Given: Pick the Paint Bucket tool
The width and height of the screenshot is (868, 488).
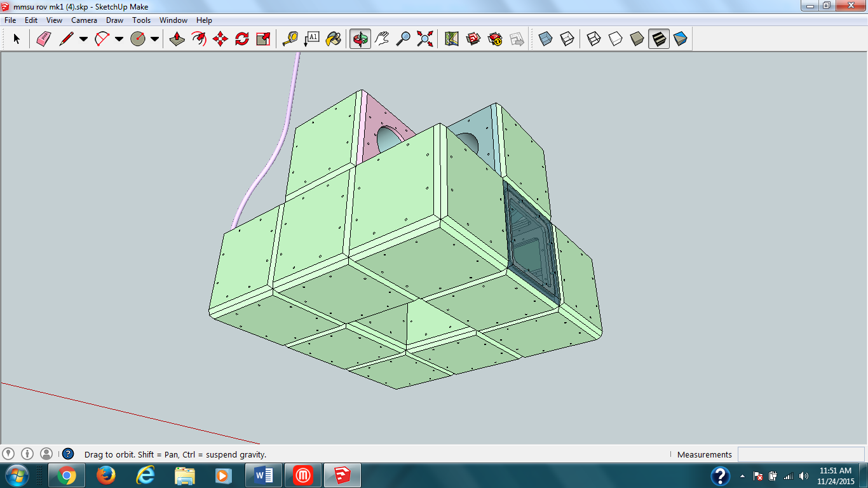Looking at the screenshot, I should [333, 39].
